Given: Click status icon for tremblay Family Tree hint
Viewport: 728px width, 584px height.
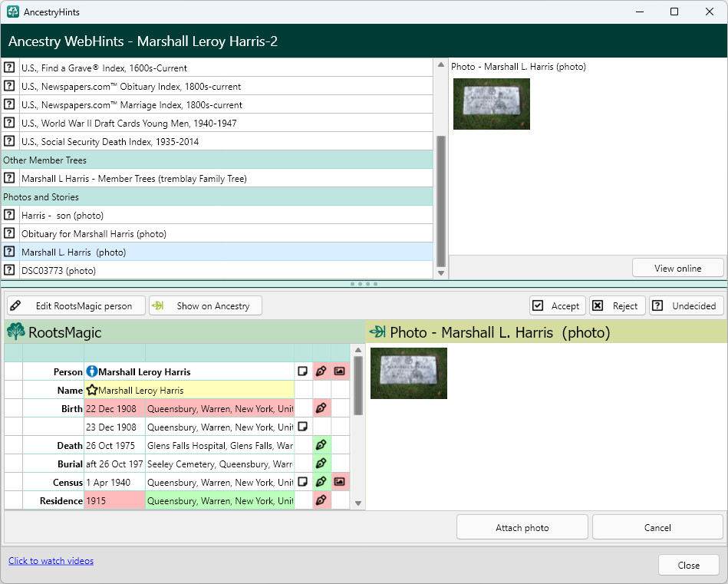Looking at the screenshot, I should pyautogui.click(x=9, y=178).
